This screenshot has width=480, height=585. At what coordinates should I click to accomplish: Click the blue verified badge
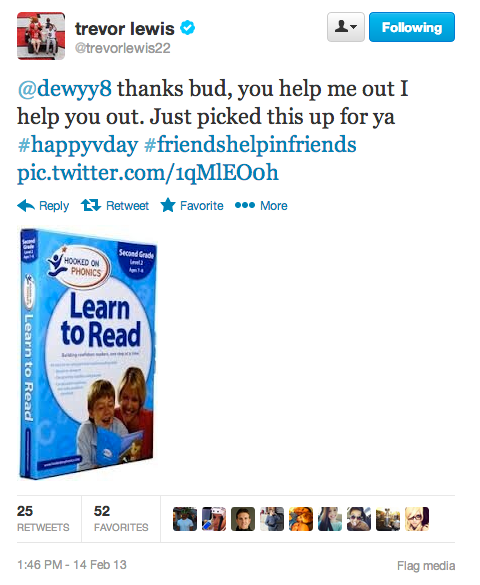point(188,28)
